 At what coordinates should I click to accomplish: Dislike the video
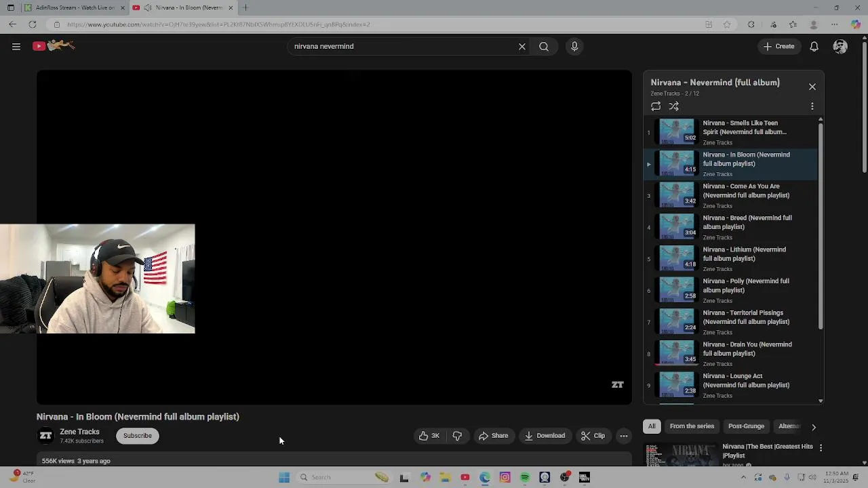(x=457, y=436)
